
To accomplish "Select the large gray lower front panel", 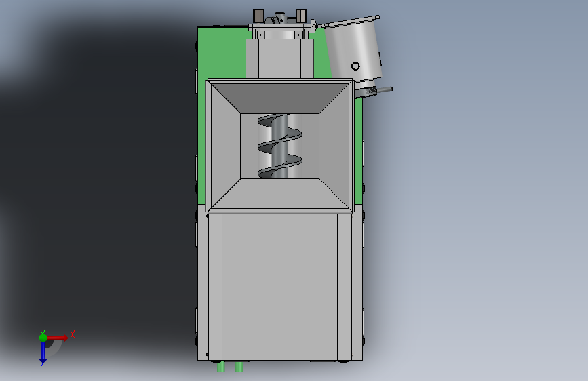I will click(279, 287).
